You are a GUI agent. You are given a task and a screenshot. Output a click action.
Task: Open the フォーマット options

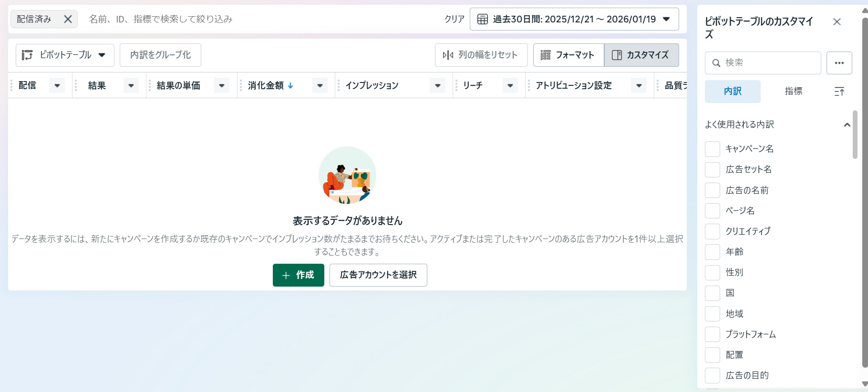(568, 55)
